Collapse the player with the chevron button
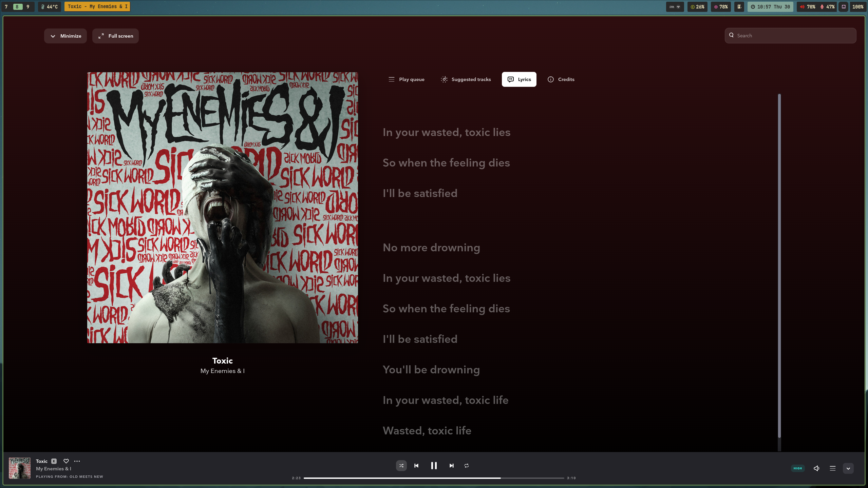Screen dimensions: 868x488 (x=848, y=468)
